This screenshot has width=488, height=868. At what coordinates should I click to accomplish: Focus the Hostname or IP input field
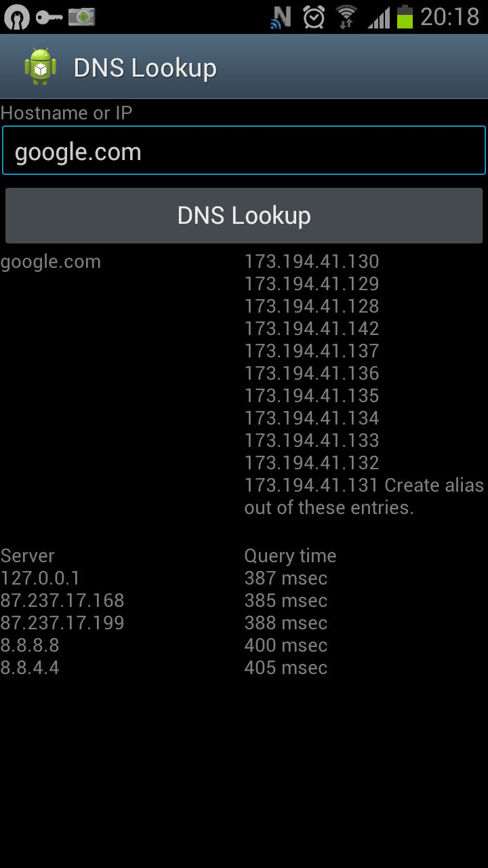coord(244,151)
